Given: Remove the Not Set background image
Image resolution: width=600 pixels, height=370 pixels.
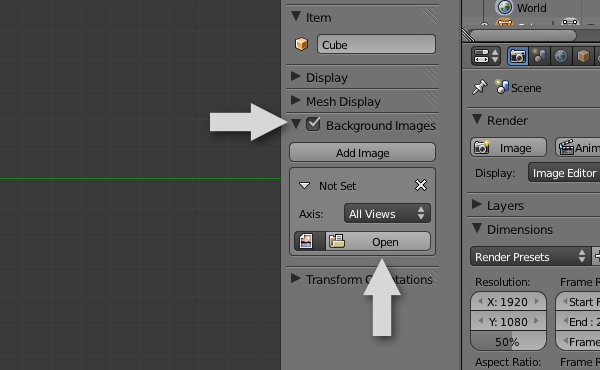Looking at the screenshot, I should 421,186.
